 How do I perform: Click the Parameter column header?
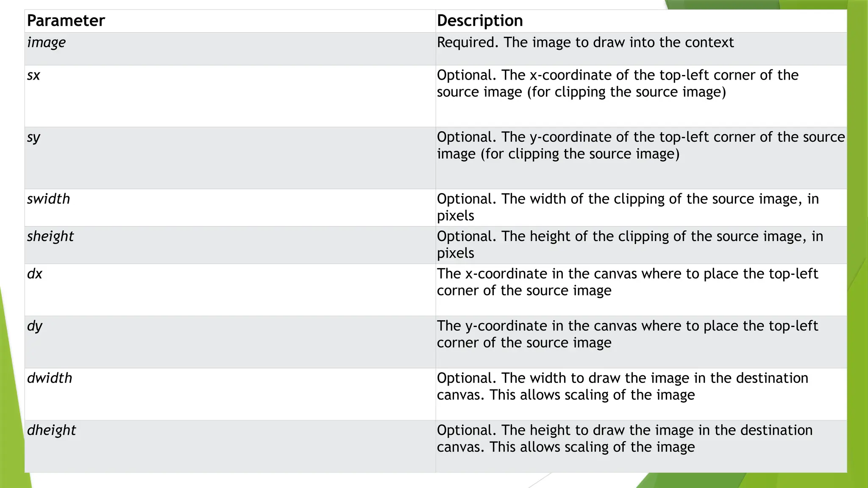[x=66, y=21]
